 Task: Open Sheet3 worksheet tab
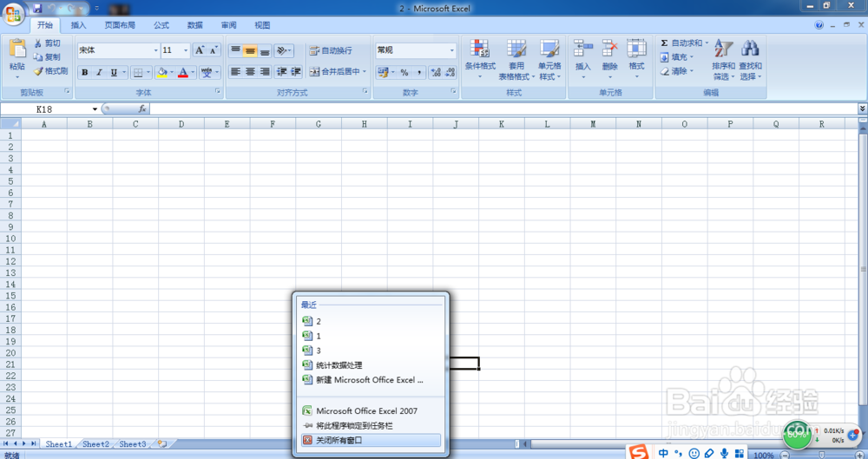[x=133, y=444]
